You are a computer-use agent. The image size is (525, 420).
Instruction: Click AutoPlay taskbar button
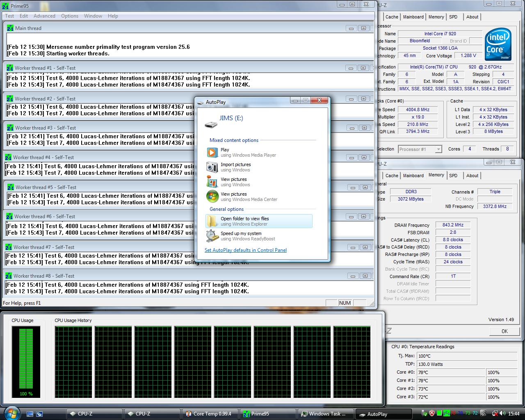384,414
